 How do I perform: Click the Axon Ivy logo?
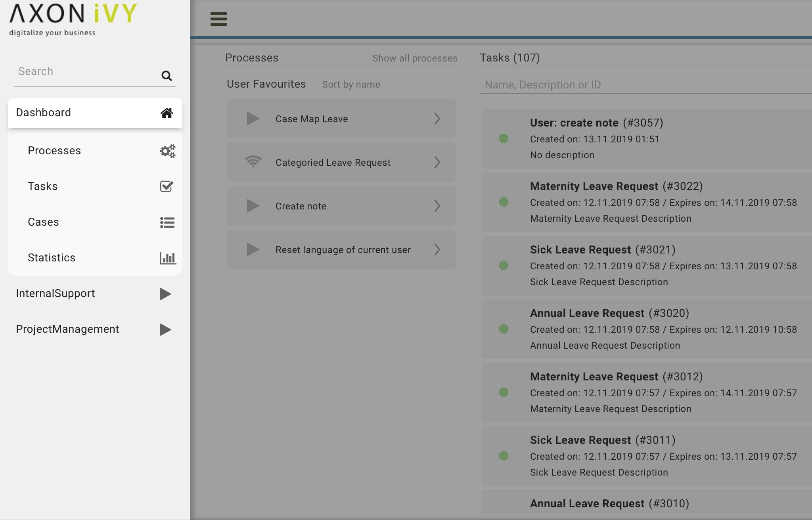point(73,20)
